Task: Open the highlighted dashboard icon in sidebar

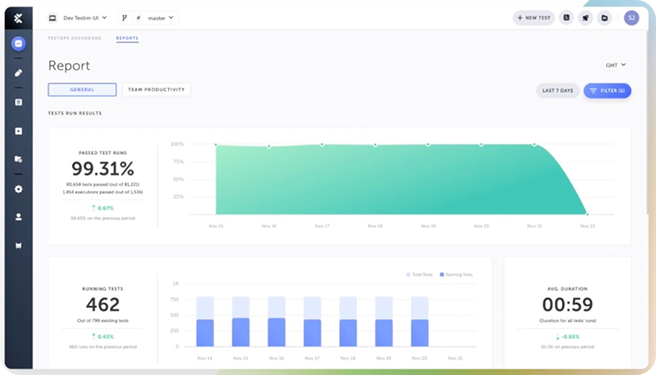Action: tap(18, 44)
